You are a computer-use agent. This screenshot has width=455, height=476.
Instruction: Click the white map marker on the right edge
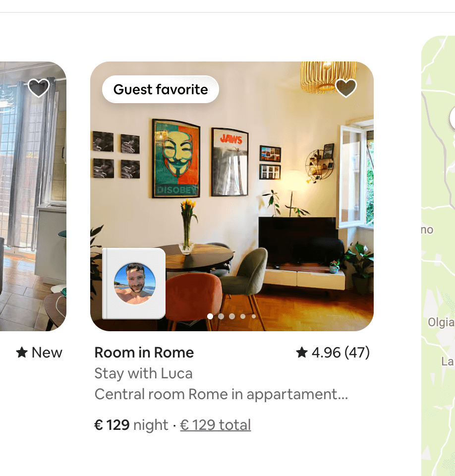click(x=452, y=119)
